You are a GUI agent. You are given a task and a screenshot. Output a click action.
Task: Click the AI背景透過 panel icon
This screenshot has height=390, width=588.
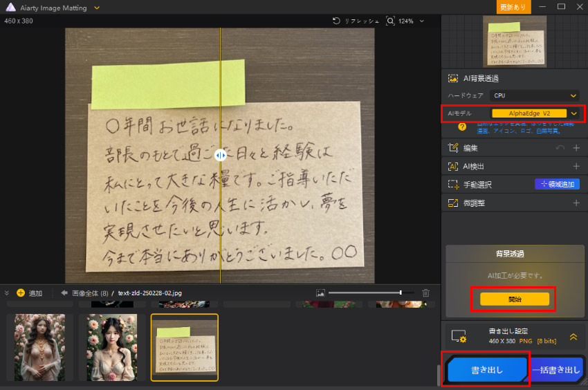pyautogui.click(x=453, y=78)
